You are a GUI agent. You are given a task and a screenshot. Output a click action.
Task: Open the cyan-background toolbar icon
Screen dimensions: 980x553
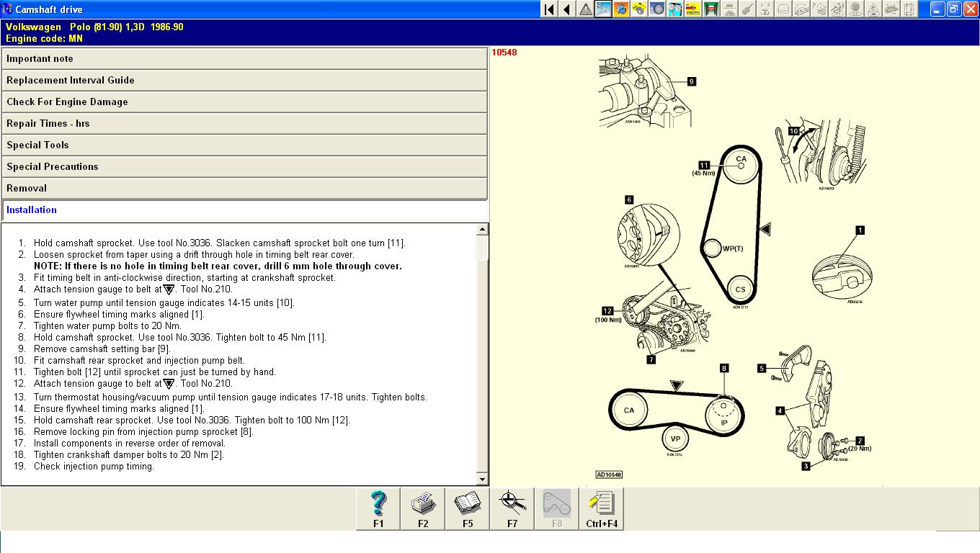[x=675, y=9]
